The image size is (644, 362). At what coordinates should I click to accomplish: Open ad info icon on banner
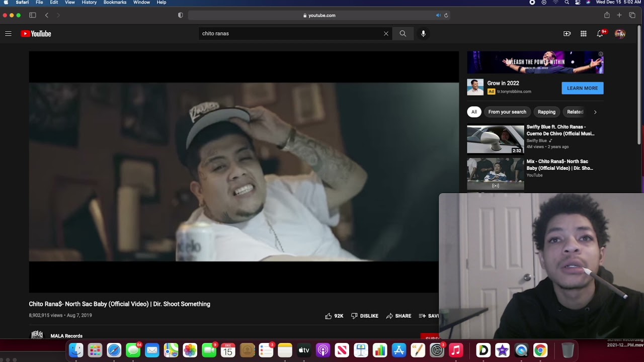click(601, 54)
